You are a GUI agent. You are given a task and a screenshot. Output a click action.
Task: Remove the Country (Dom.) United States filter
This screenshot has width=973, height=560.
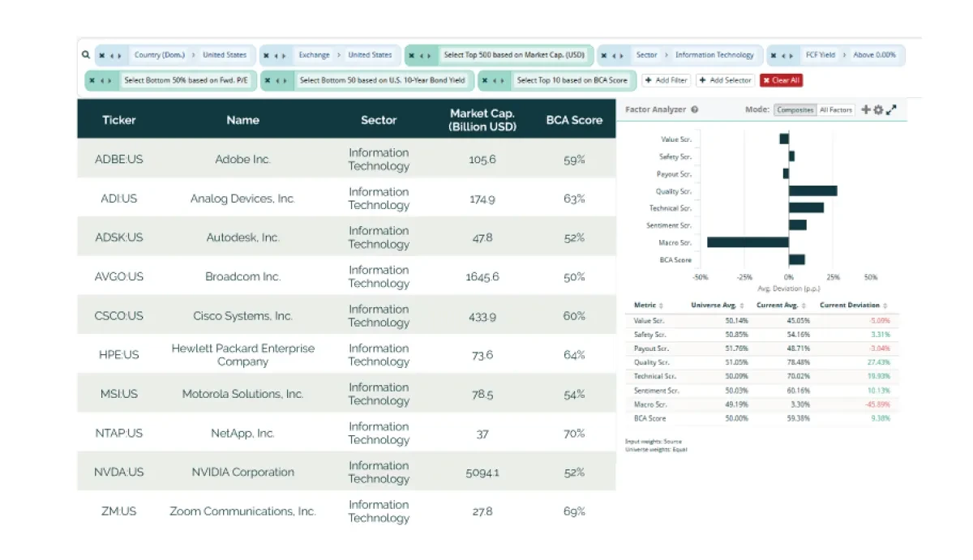[x=102, y=55]
